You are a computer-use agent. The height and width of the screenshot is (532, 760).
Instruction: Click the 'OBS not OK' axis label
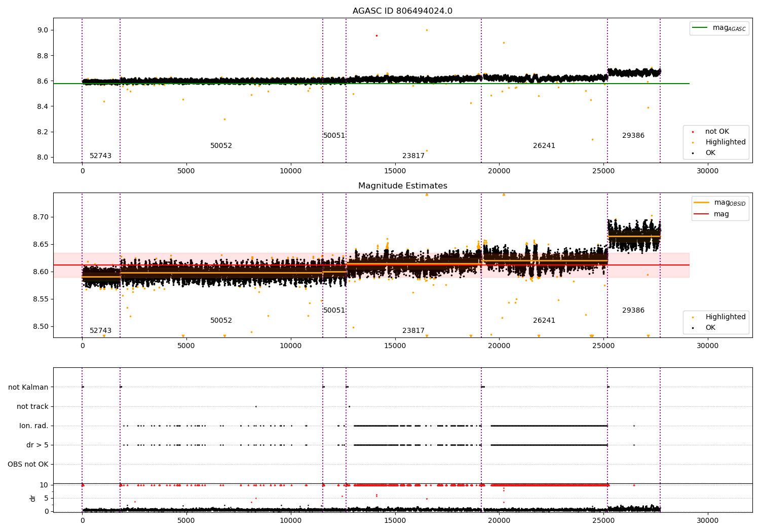(x=28, y=464)
